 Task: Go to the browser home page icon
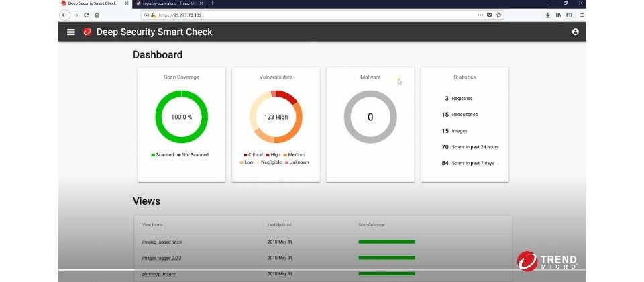[97, 15]
